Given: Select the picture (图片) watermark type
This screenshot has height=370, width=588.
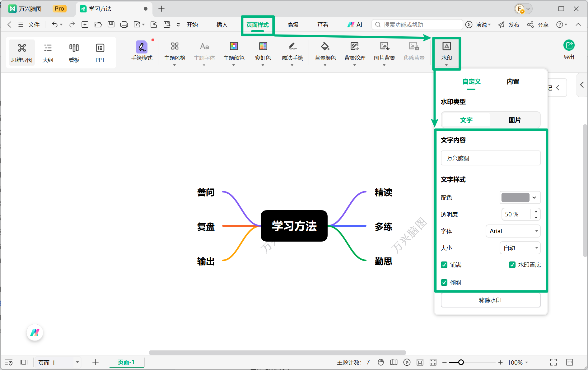Looking at the screenshot, I should click(515, 120).
